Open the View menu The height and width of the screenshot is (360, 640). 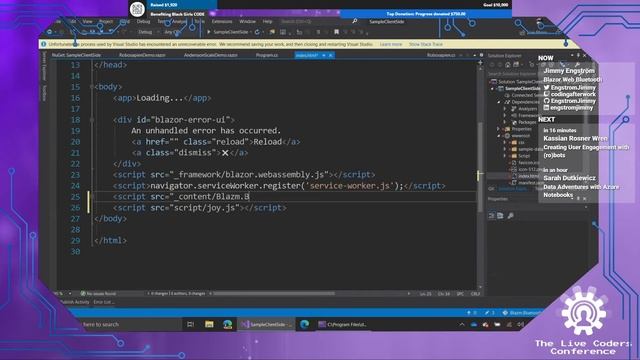(x=88, y=21)
